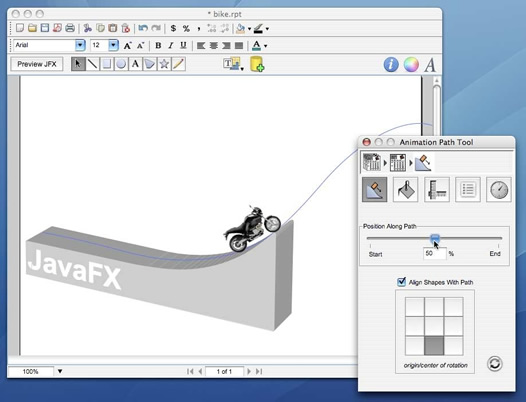This screenshot has width=526, height=402.
Task: Select the Polygon tool
Action: pos(150,64)
